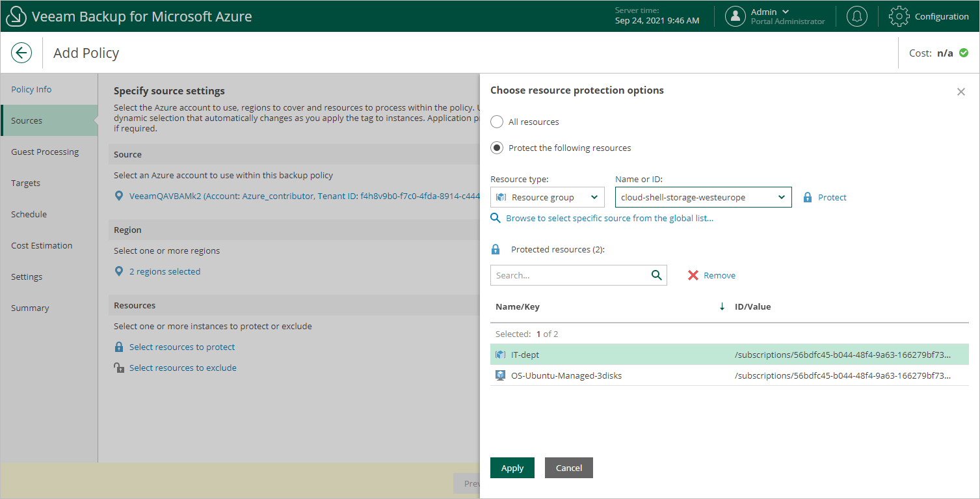The image size is (980, 499).
Task: Click the location pin beside 2 regions selected
Action: coord(118,271)
